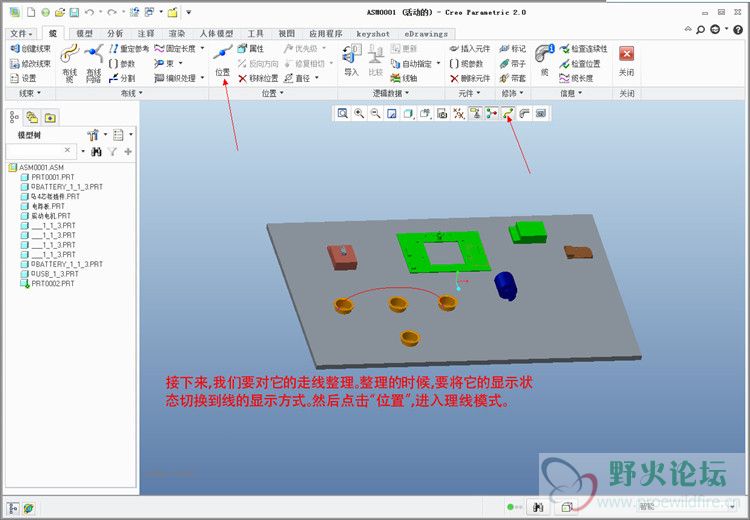Click 检查位置 check locations
Viewport: 750px width, 520px height.
(580, 63)
